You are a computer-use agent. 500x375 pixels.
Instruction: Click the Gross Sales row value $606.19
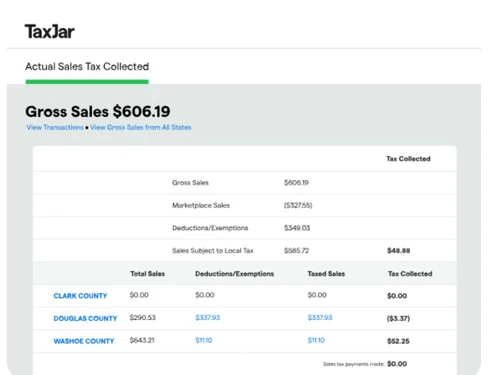[x=296, y=183]
